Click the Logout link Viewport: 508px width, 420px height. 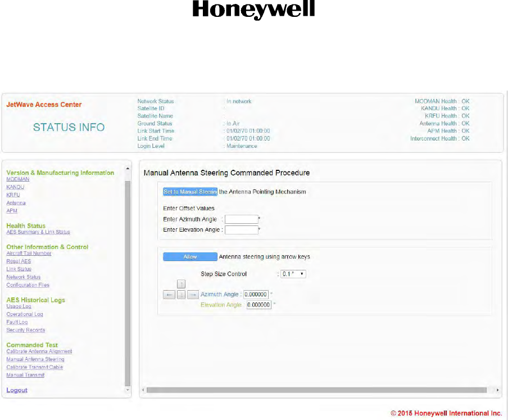click(x=17, y=390)
